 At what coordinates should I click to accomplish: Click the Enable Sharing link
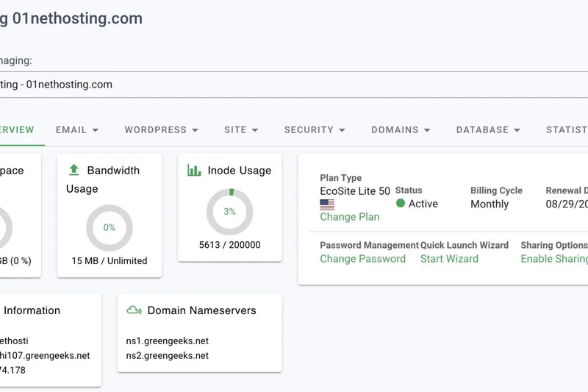click(554, 259)
